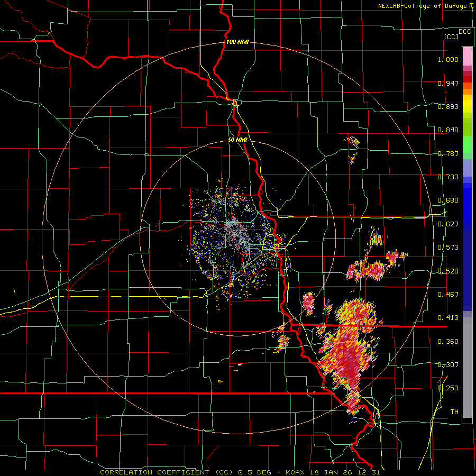Click the 0.467 scale value
The height and width of the screenshot is (476, 476).
(448, 295)
